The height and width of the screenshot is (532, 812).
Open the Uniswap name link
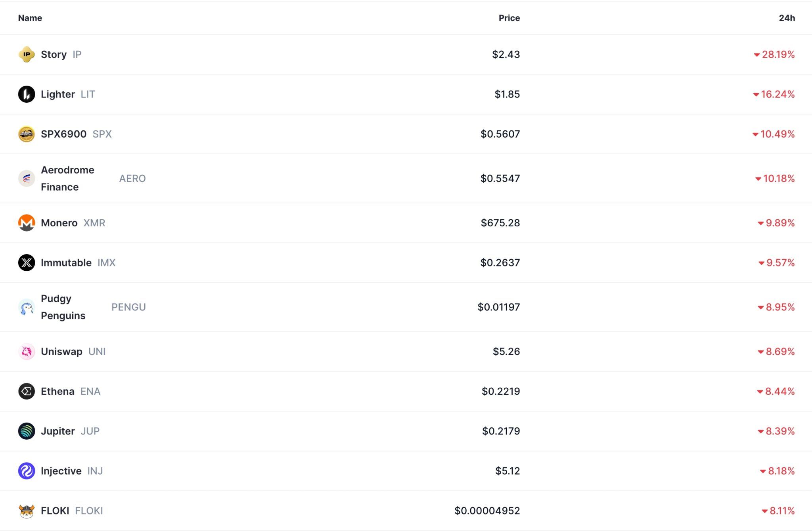pyautogui.click(x=61, y=352)
